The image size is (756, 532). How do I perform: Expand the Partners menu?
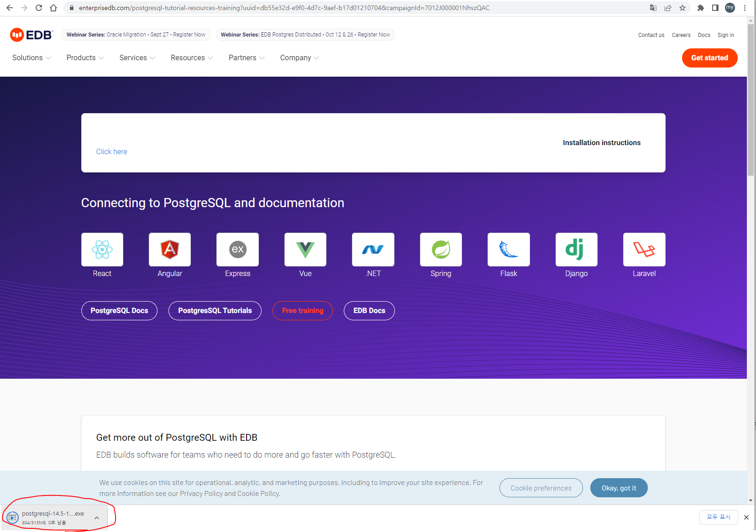pyautogui.click(x=247, y=58)
